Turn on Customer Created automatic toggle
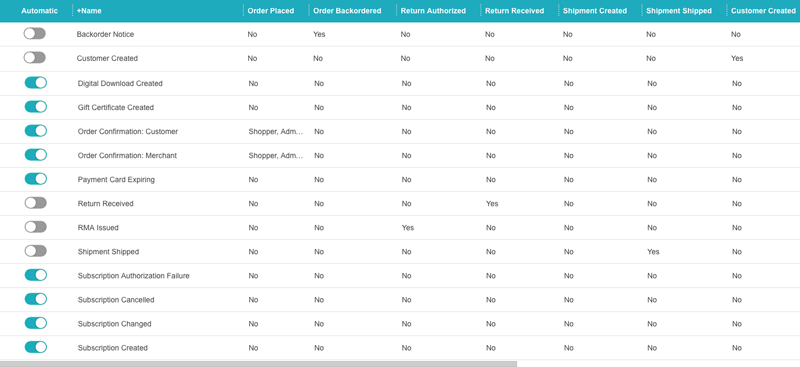The image size is (800, 367). [34, 58]
